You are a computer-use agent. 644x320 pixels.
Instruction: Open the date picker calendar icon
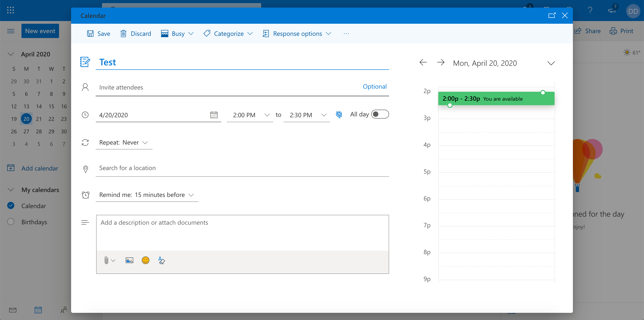click(214, 115)
